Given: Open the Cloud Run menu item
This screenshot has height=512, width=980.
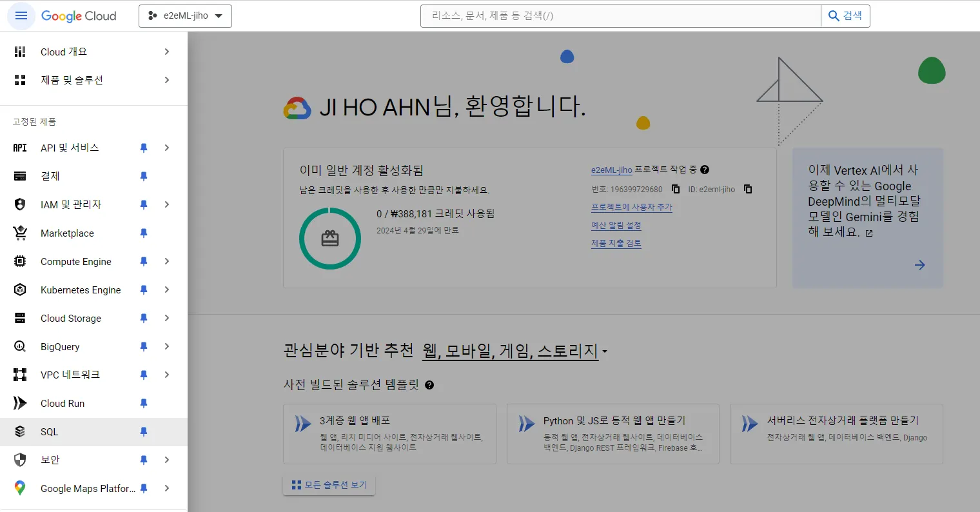Looking at the screenshot, I should coord(93,403).
